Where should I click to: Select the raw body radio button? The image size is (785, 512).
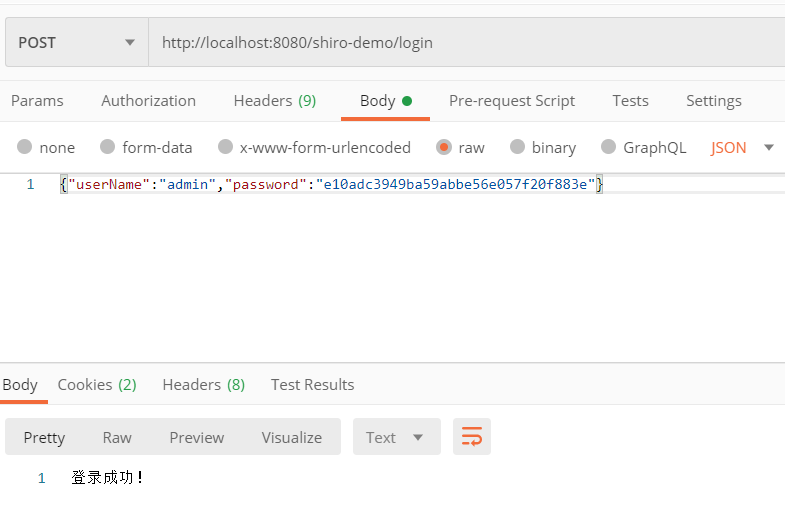pos(444,147)
